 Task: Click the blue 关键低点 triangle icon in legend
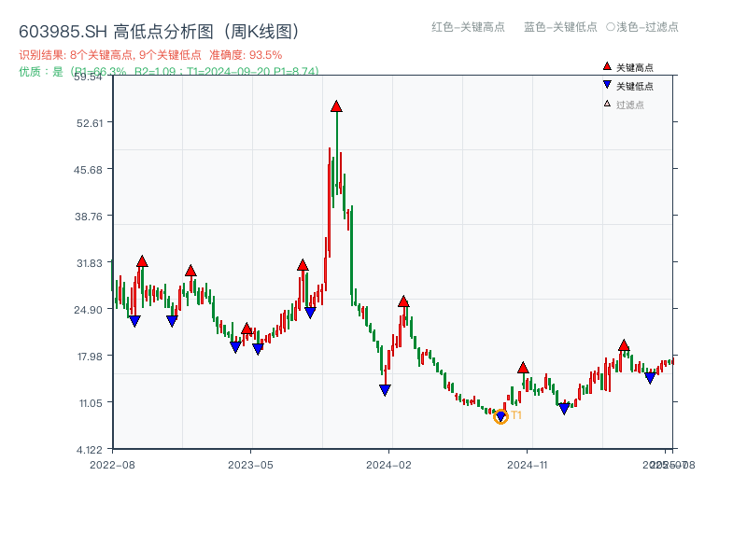tap(607, 84)
